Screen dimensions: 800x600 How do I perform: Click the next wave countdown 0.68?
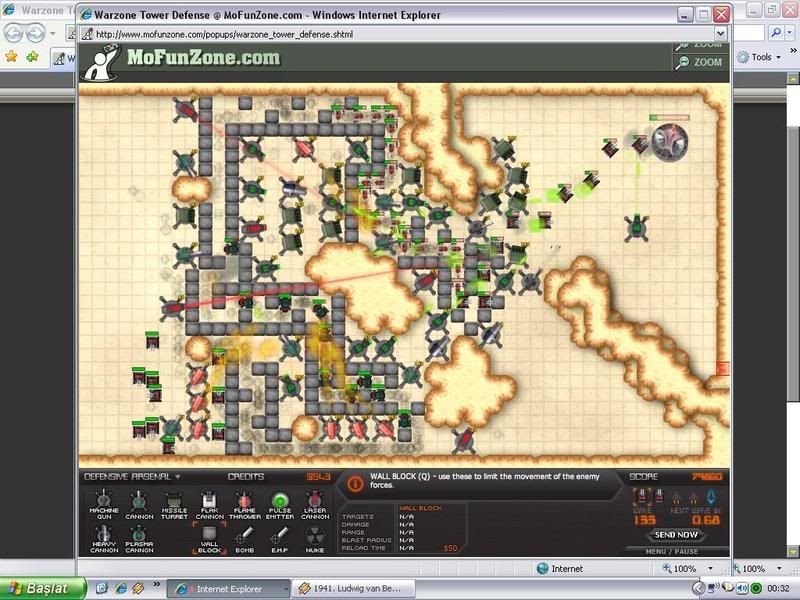[x=706, y=520]
